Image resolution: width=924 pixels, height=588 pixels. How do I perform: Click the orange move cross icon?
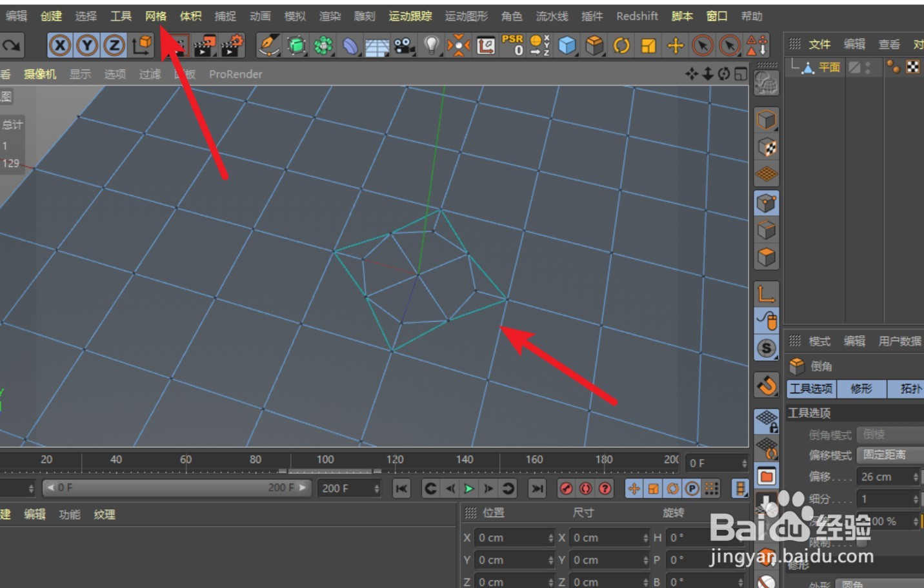point(676,45)
